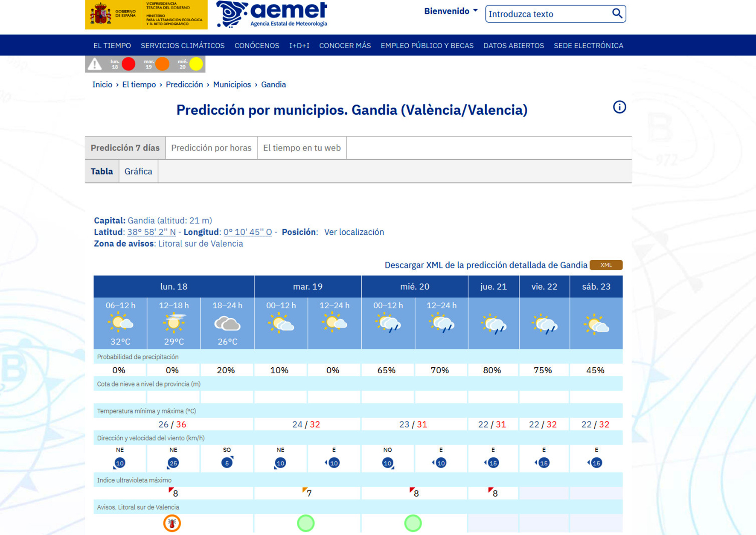
Task: Switch to the Gráfica sub-tab
Action: pyautogui.click(x=138, y=172)
